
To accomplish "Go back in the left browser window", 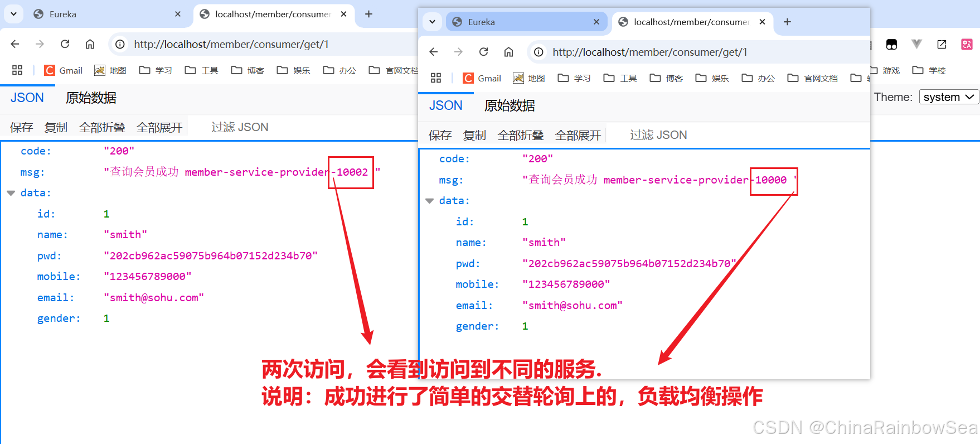I will pos(15,44).
